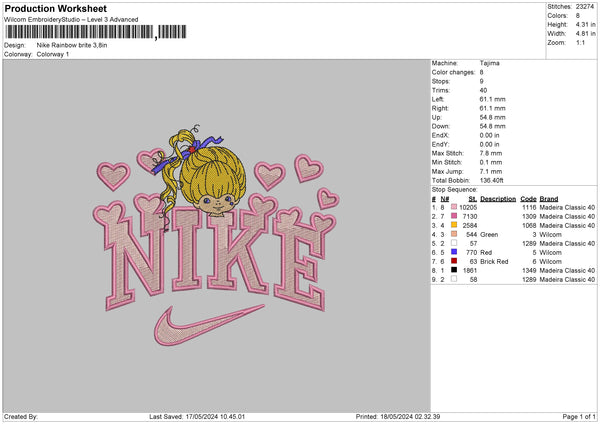
Task: Select the design name Nike Rainbow brite 3,8in
Action: (x=72, y=45)
